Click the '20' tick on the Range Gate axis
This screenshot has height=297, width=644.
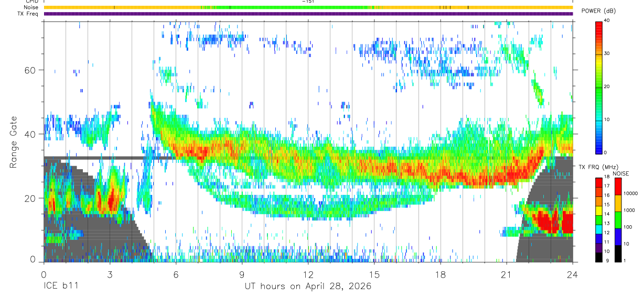[x=31, y=198]
